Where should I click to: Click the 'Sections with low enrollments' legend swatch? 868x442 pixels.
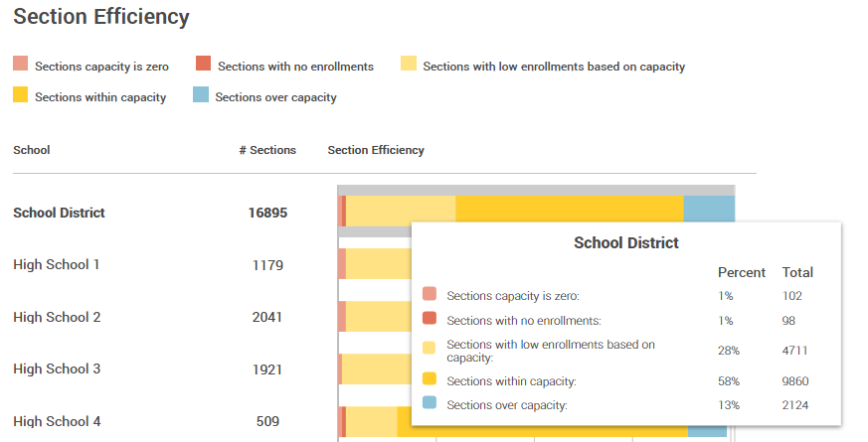click(x=409, y=66)
